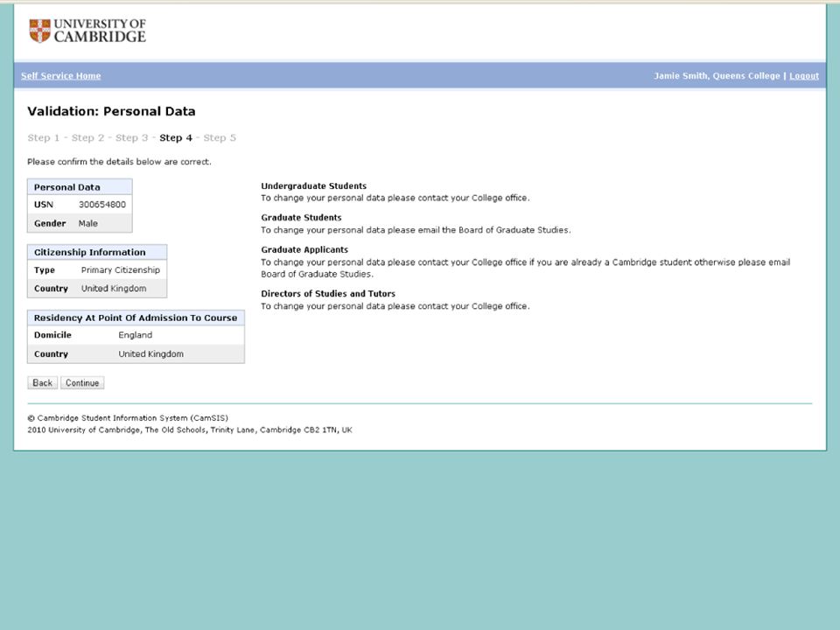
Task: Log out using the Logout link
Action: tap(803, 76)
